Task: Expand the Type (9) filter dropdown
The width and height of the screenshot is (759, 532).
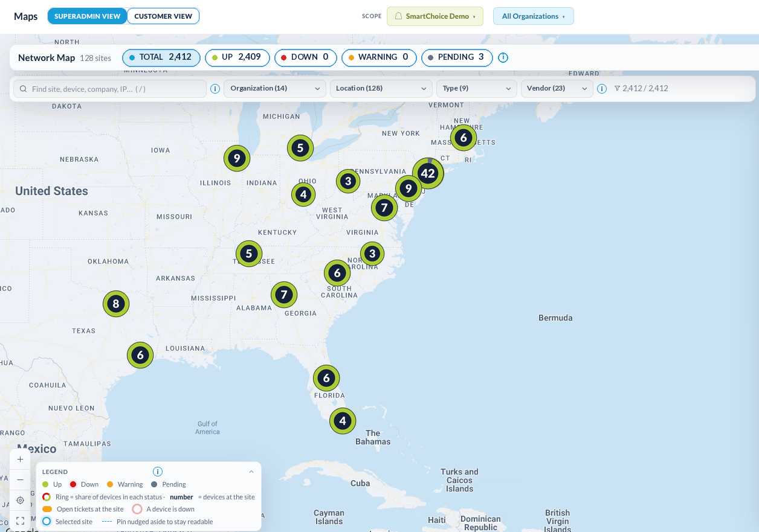Action: coord(477,88)
